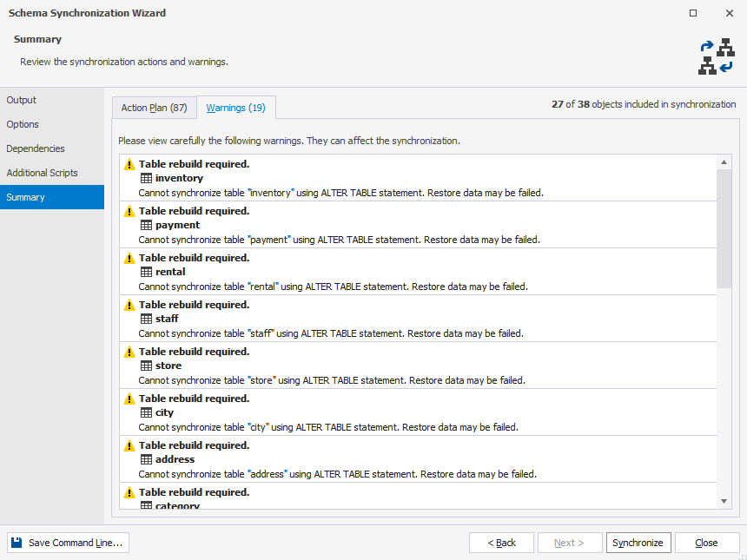Select the Warnings (19) tab
Screen dimensions: 747x560
coord(235,108)
